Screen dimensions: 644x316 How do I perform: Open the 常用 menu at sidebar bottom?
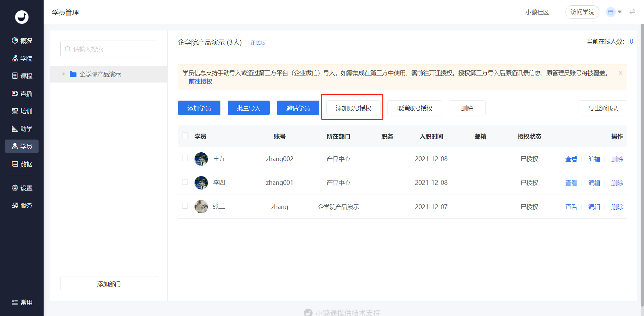(22, 303)
